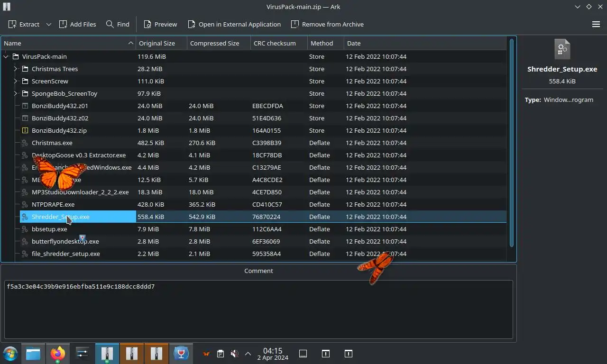Open the hamburger menu
The width and height of the screenshot is (607, 364).
596,24
